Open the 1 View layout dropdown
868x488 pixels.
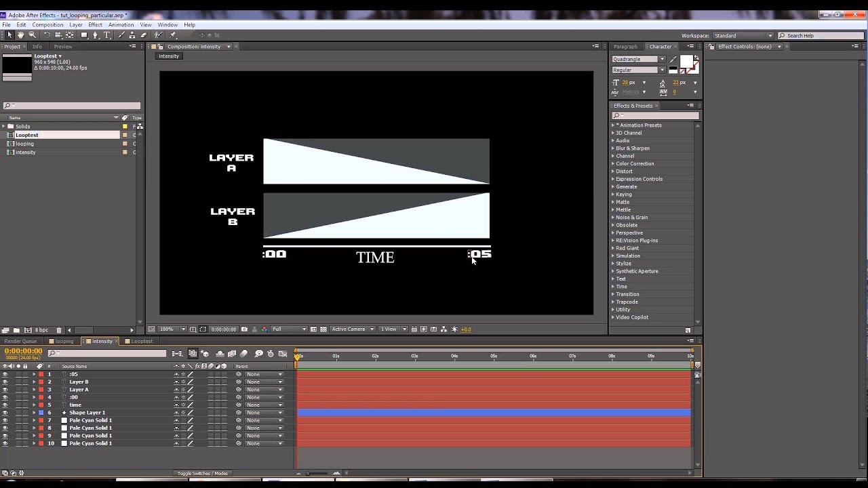[x=393, y=329]
